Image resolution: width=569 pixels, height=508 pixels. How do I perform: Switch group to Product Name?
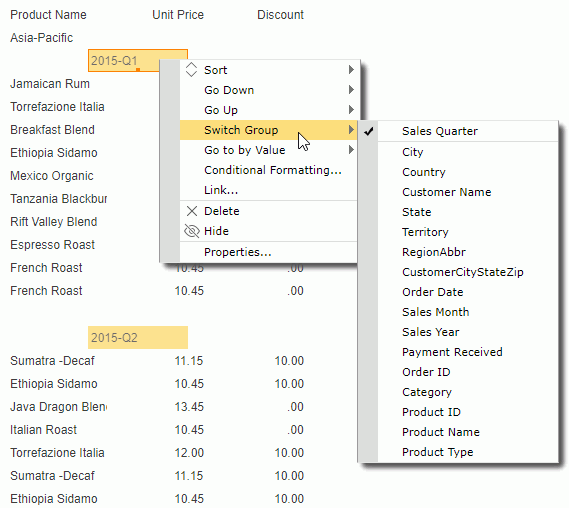click(x=468, y=432)
